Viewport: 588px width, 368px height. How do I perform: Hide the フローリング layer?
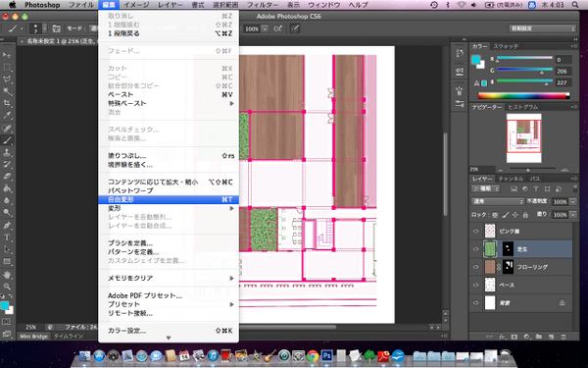(476, 267)
